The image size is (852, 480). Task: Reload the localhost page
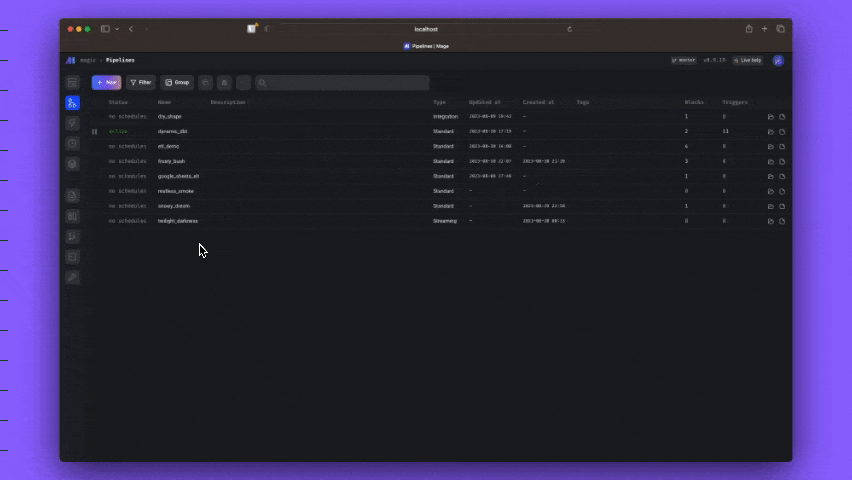pos(569,29)
